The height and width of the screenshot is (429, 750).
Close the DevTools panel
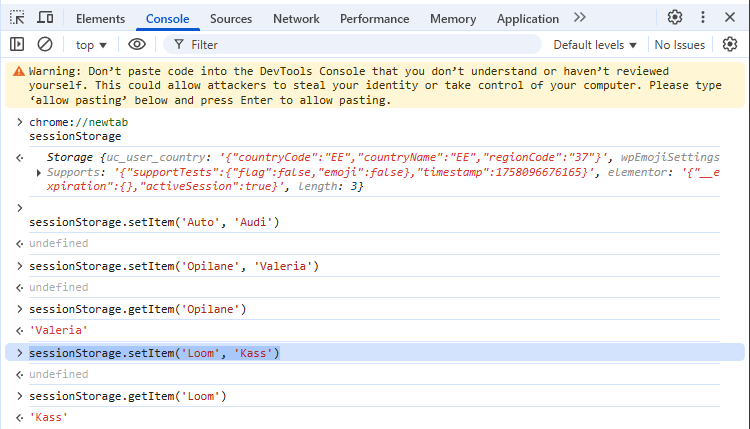730,17
